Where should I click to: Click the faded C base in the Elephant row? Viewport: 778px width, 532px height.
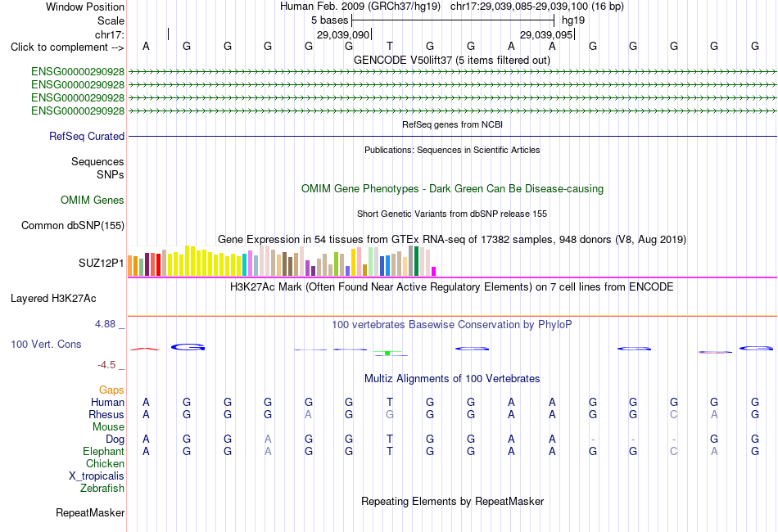pos(673,451)
